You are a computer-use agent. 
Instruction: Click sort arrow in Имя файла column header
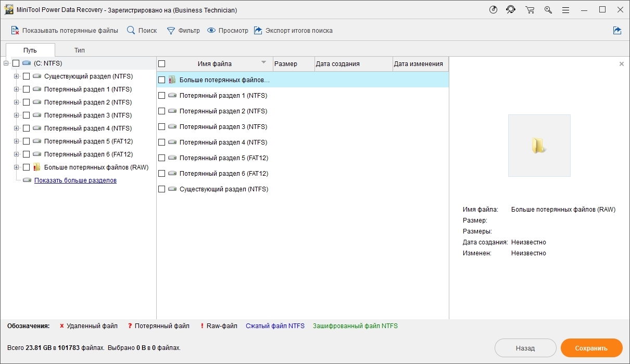[x=263, y=63]
